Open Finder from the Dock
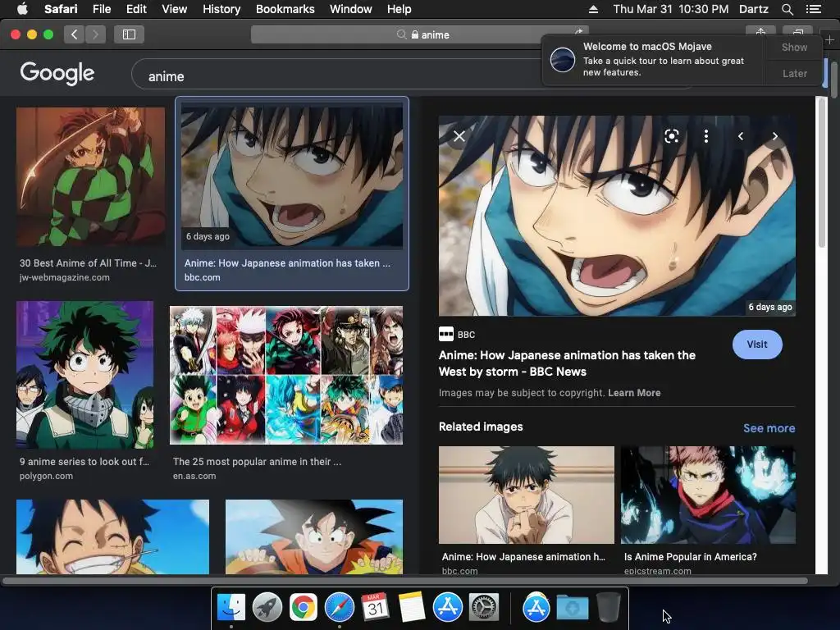840x630 pixels. [x=231, y=607]
